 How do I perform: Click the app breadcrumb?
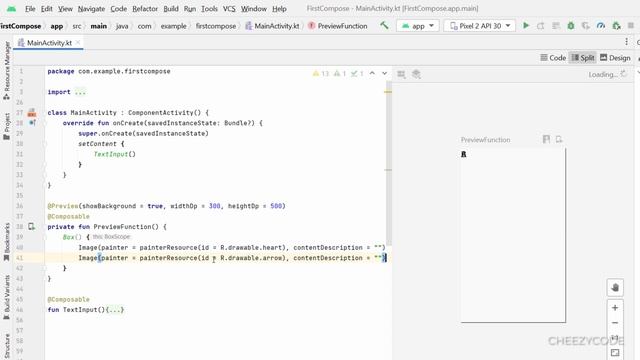pyautogui.click(x=57, y=26)
